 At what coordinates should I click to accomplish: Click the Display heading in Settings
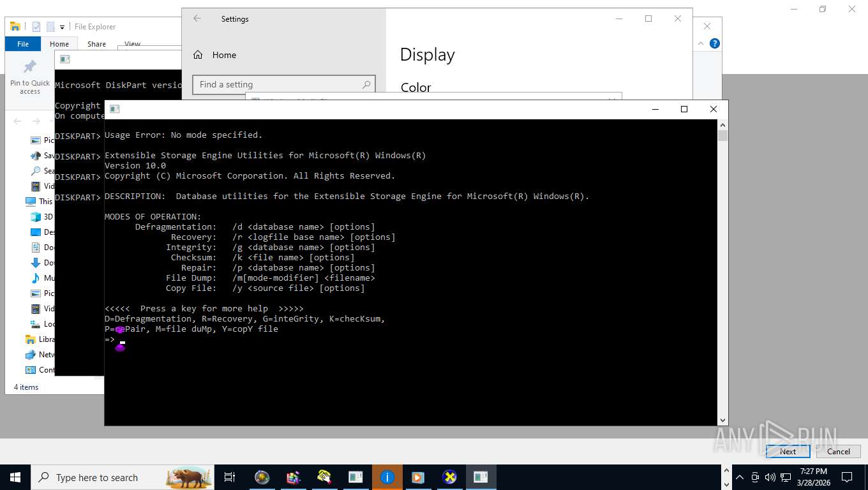(x=427, y=55)
